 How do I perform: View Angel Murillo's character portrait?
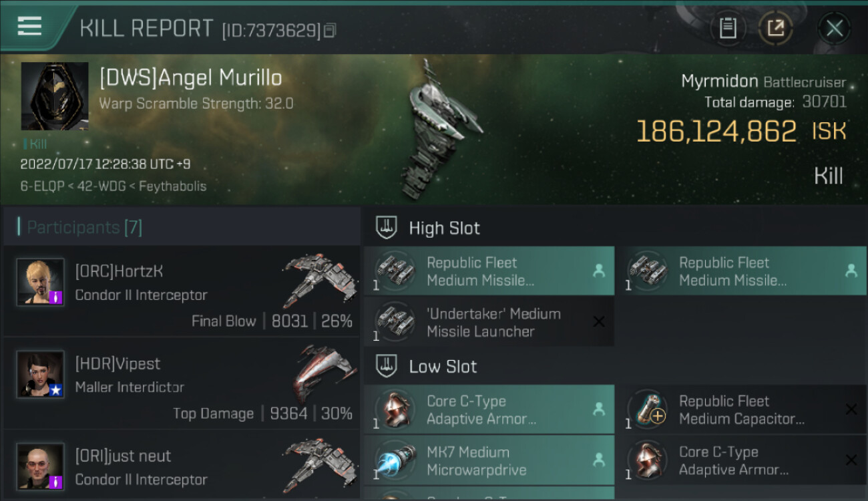coord(55,96)
